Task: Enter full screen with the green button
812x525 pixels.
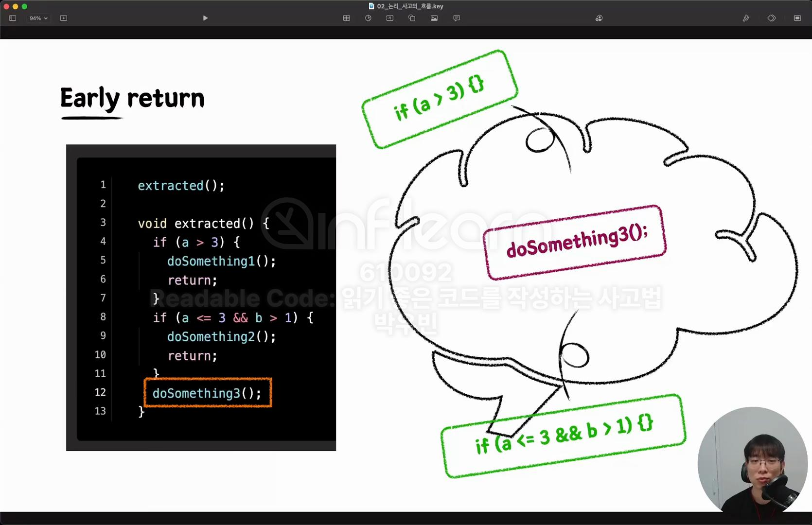Action: coord(24,6)
